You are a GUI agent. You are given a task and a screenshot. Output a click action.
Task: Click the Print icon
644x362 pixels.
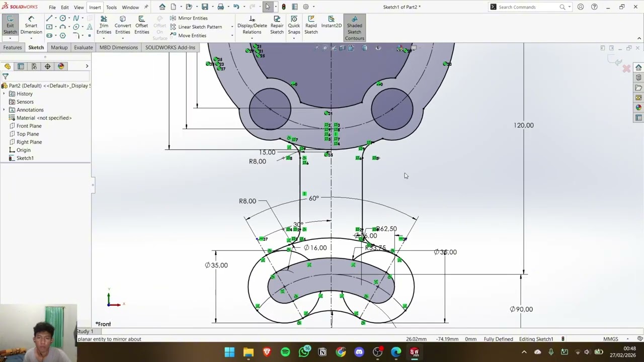pyautogui.click(x=220, y=7)
